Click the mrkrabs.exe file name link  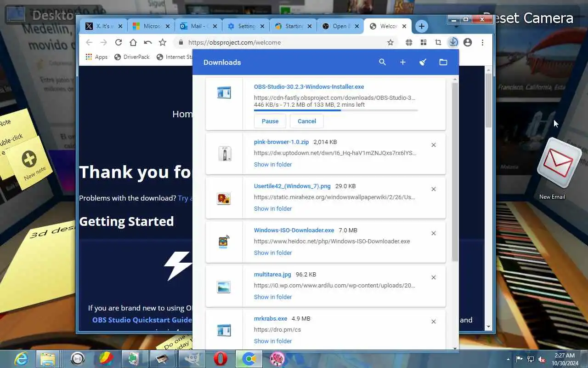point(271,319)
